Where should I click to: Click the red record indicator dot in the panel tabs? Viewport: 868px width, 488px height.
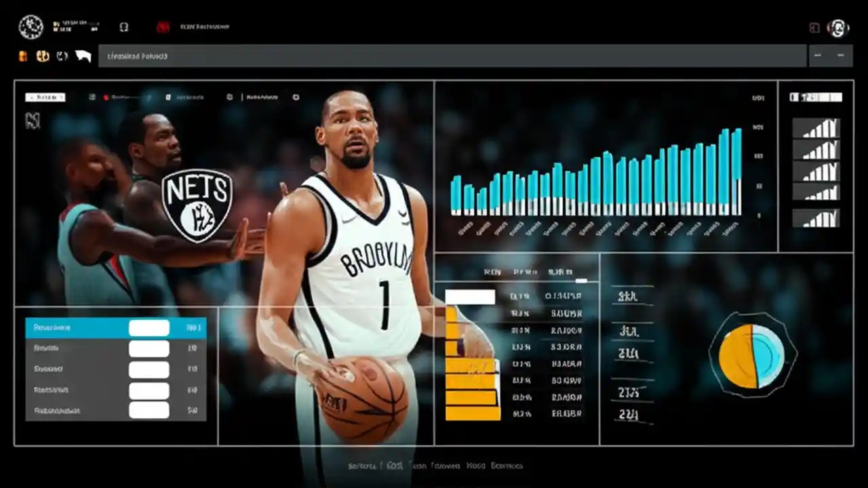pyautogui.click(x=106, y=97)
